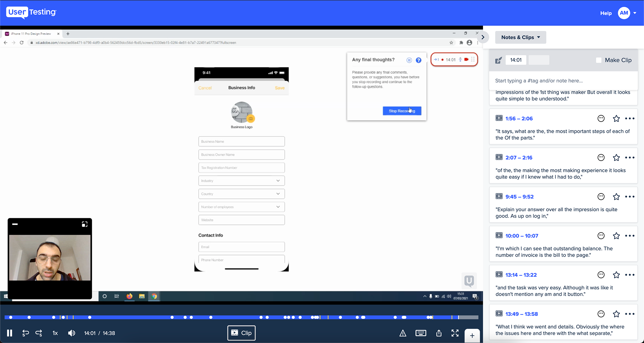Select the iPhone 11 Pro Design Preview tab
The height and width of the screenshot is (343, 644).
[32, 34]
